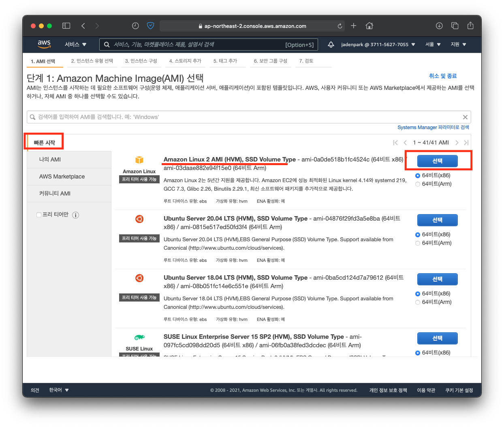Reload the page with the refresh icon
The image size is (504, 427).
340,26
